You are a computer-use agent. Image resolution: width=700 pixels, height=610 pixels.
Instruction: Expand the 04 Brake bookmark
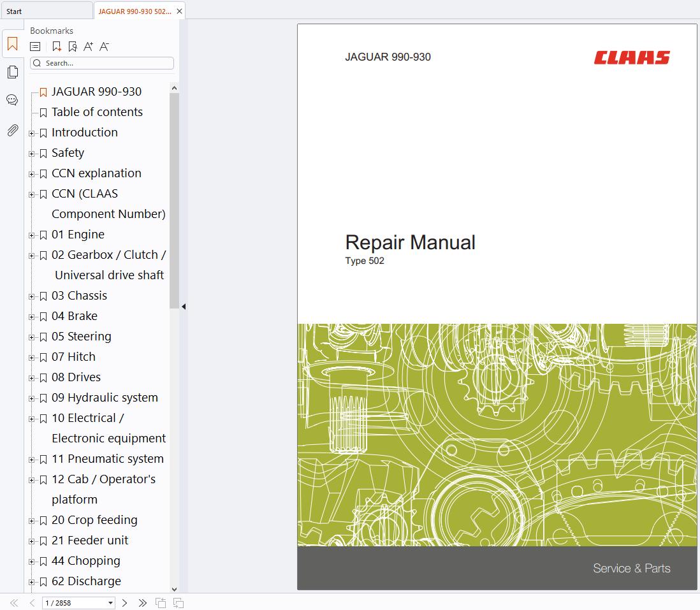(x=31, y=317)
